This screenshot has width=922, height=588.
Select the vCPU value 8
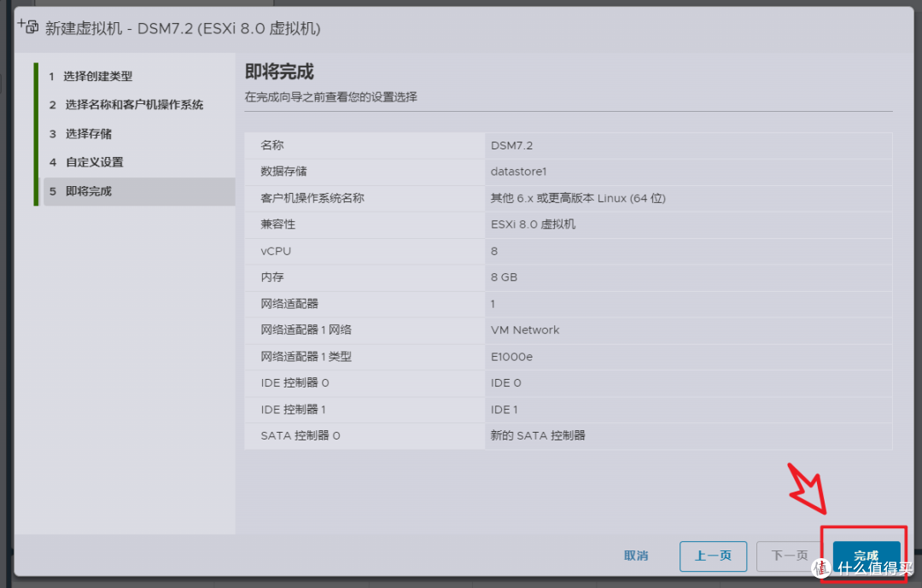tap(494, 251)
